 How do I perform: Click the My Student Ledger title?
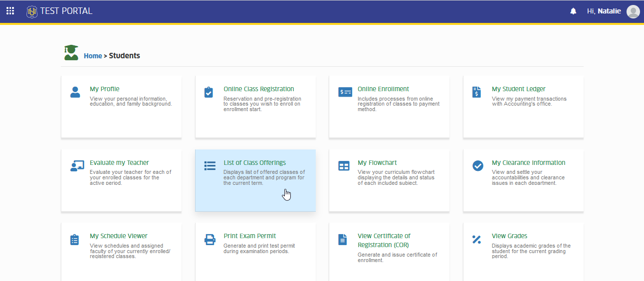coord(519,89)
